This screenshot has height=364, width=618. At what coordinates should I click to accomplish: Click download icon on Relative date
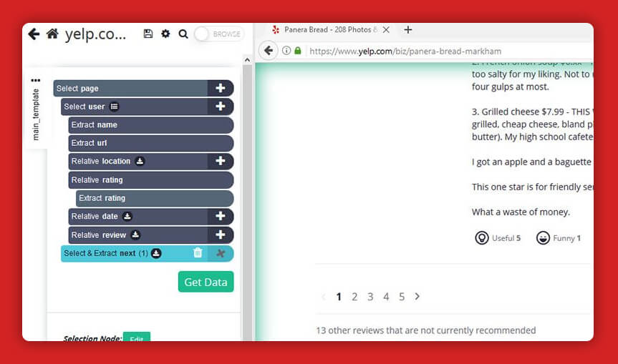click(x=127, y=217)
